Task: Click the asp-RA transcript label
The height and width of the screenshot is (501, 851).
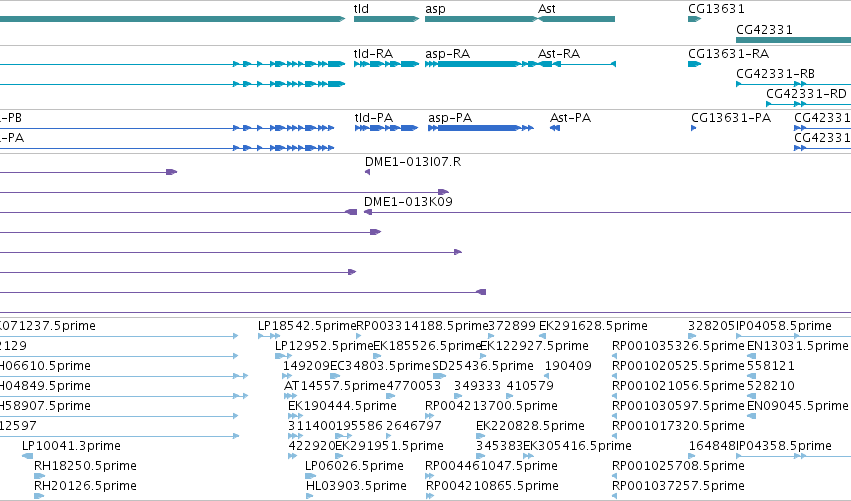Action: pos(448,53)
